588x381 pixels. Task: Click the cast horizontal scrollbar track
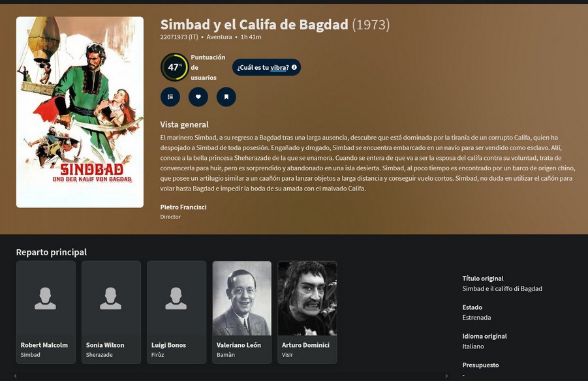click(x=230, y=376)
